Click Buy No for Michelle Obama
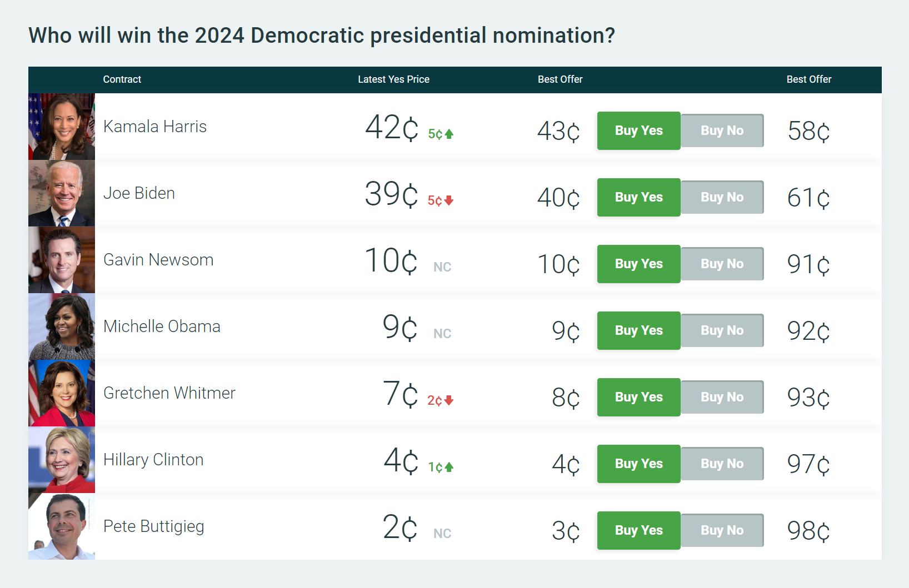 tap(722, 330)
